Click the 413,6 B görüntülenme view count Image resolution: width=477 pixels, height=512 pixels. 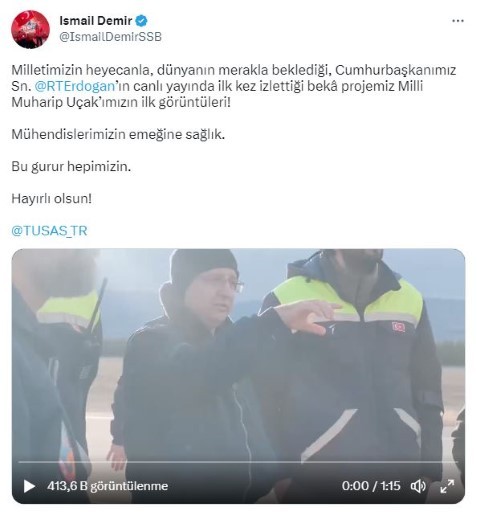coord(107,486)
